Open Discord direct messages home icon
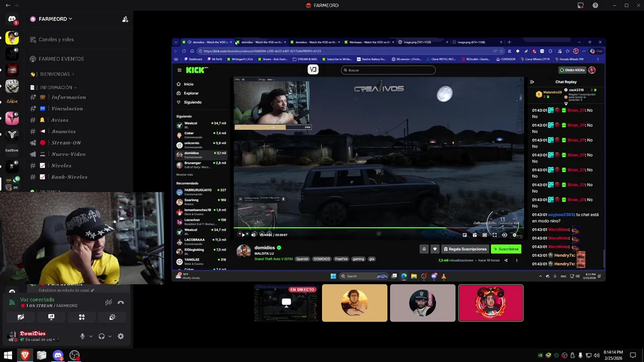This screenshot has width=644, height=362. (12, 19)
